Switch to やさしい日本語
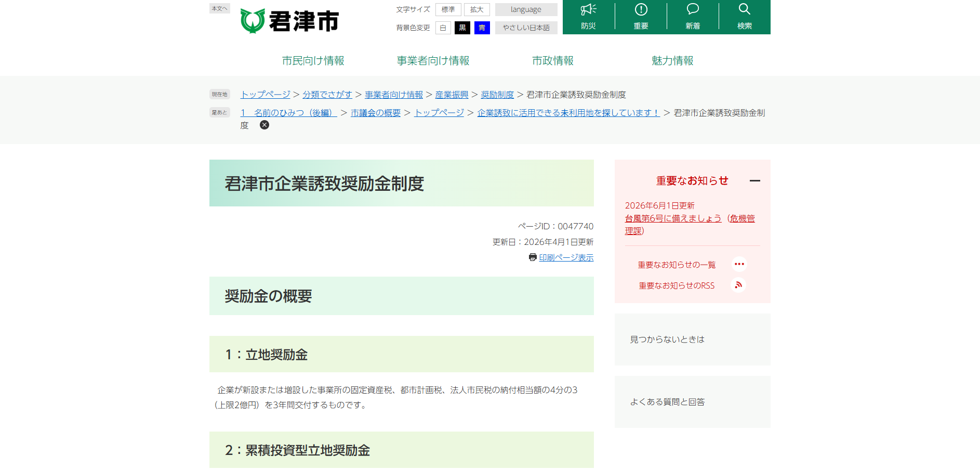 [x=526, y=28]
